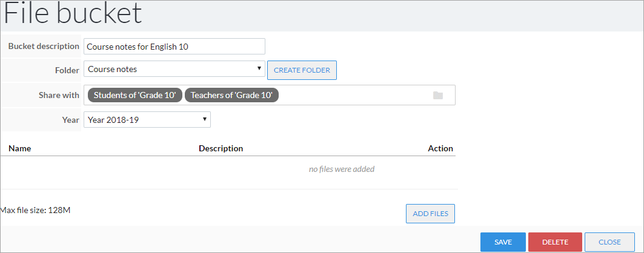
Task: Click the 'no files were added' message
Action: click(342, 169)
